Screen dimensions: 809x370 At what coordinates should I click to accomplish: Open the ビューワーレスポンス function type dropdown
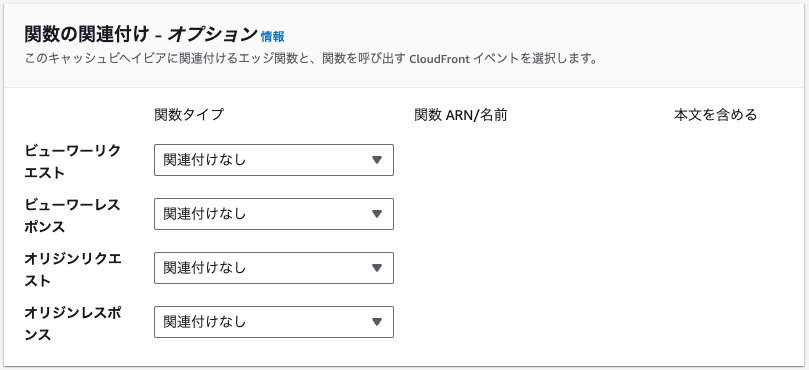(274, 214)
